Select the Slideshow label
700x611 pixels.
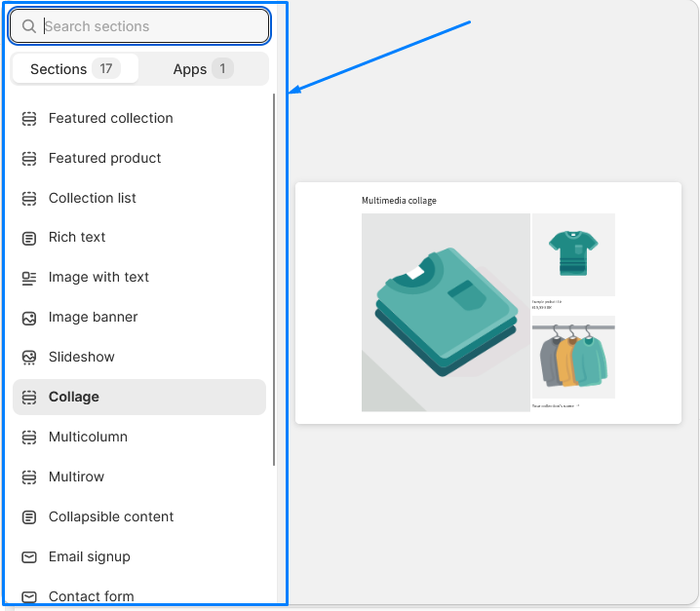pos(82,357)
